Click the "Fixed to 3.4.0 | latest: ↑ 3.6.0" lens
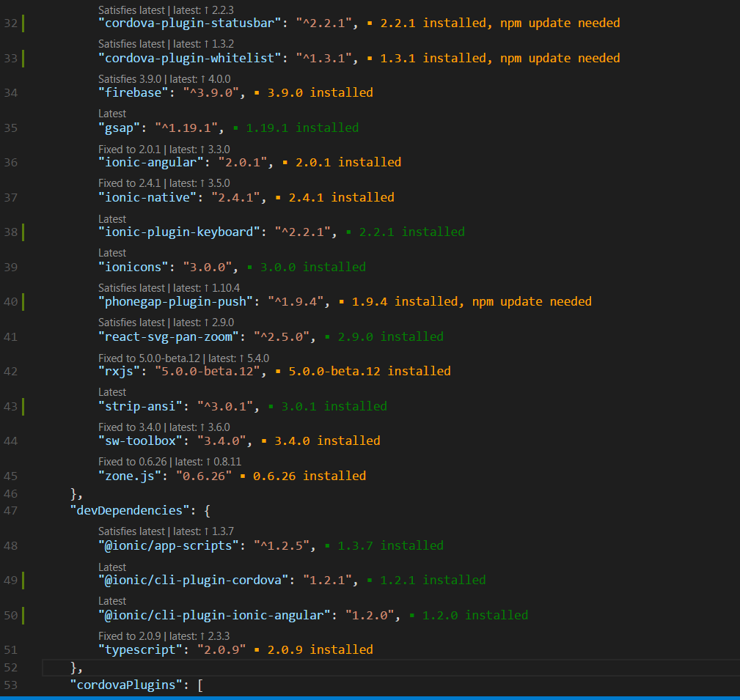The image size is (740, 700). click(x=164, y=427)
